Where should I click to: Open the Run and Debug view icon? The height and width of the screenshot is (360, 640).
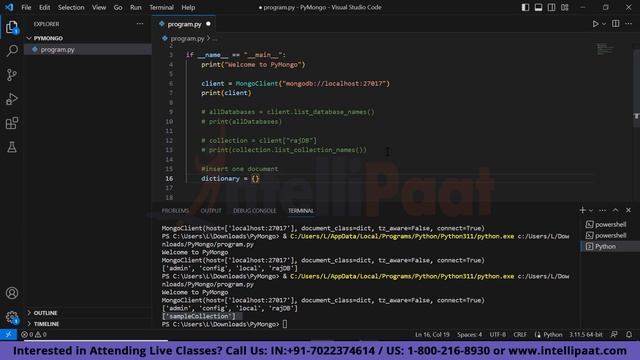point(12,99)
